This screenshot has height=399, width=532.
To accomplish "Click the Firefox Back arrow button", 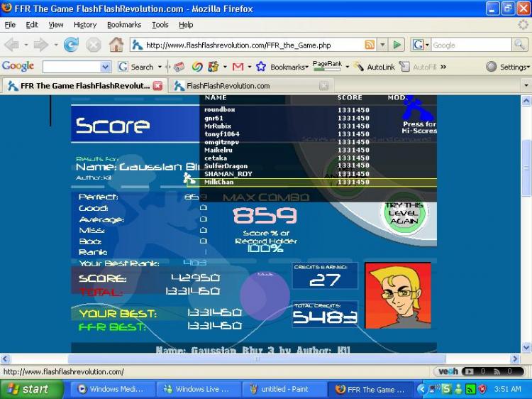I will point(11,45).
